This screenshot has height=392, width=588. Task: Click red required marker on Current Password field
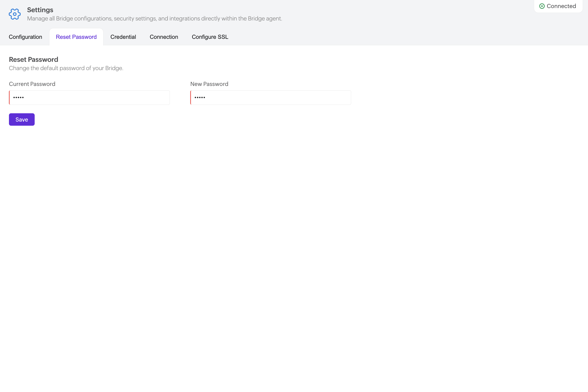tap(9, 97)
